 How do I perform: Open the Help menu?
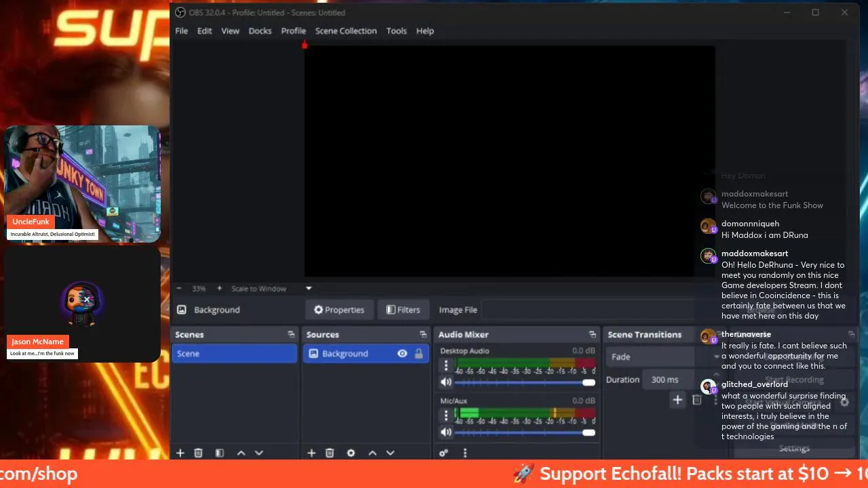(x=425, y=30)
